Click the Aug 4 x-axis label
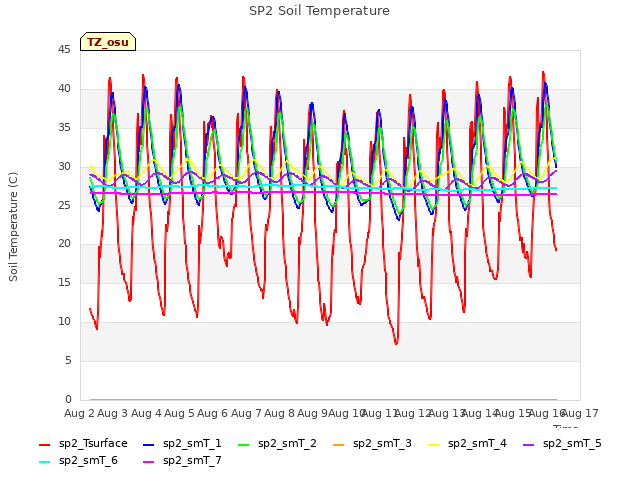The width and height of the screenshot is (640, 480). coord(146,413)
